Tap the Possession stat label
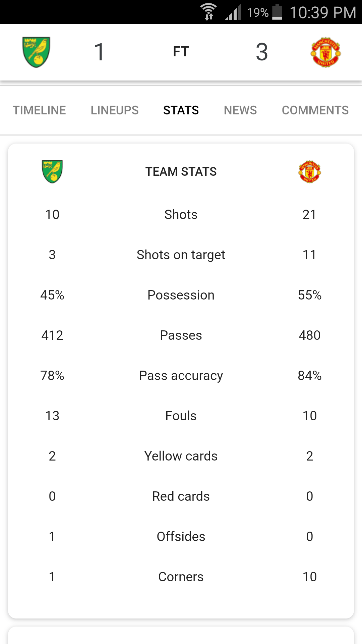 coord(181,295)
